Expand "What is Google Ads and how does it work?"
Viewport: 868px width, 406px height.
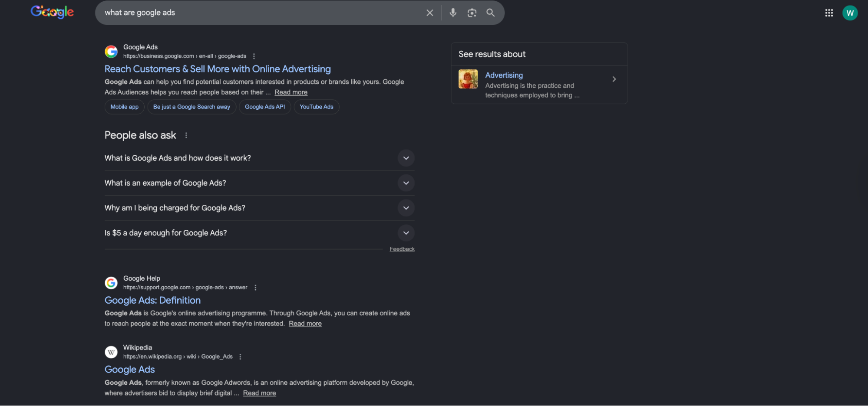pos(406,158)
